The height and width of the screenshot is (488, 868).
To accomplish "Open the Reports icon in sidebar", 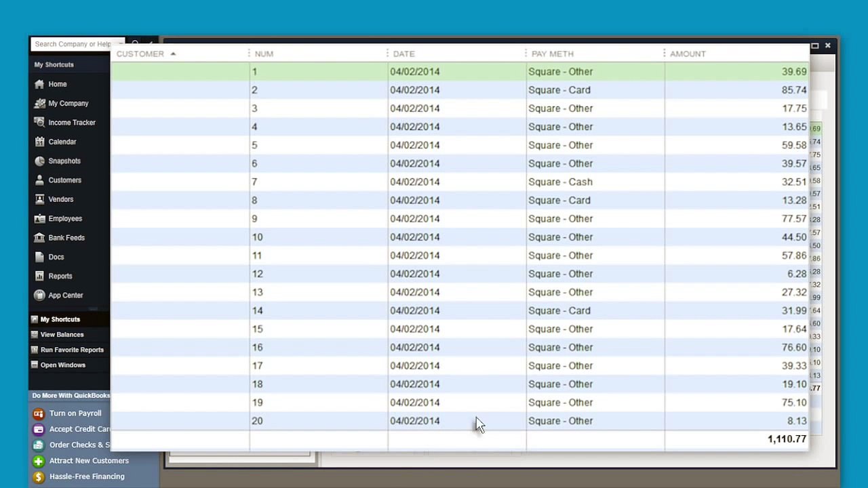I will (x=39, y=276).
